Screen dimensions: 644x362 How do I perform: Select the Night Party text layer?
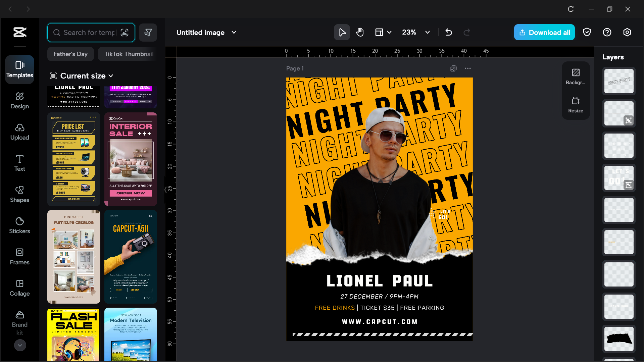[619, 81]
